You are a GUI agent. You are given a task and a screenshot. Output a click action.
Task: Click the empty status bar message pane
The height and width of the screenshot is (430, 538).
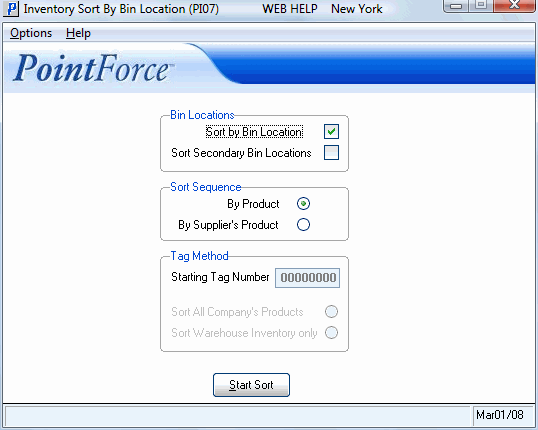click(x=237, y=415)
